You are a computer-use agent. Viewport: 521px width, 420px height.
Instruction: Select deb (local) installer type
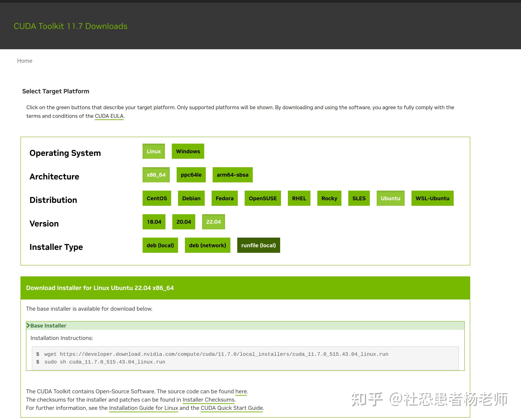pyautogui.click(x=160, y=245)
